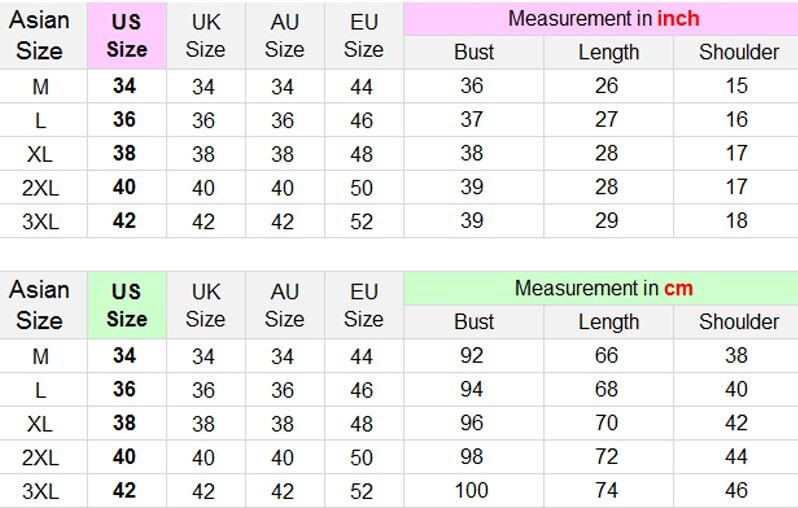Click length value 74 in cm table

coord(607,490)
